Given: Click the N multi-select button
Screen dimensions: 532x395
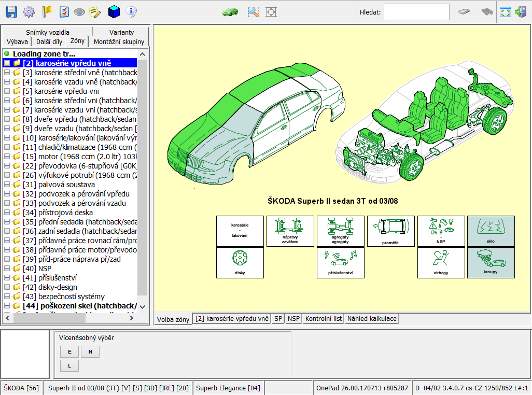Looking at the screenshot, I should click(x=90, y=351).
